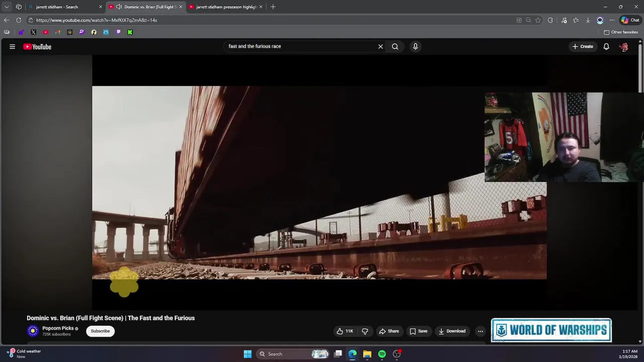Viewport: 644px width, 362px height.
Task: Open the media control music icon
Action: click(x=564, y=20)
